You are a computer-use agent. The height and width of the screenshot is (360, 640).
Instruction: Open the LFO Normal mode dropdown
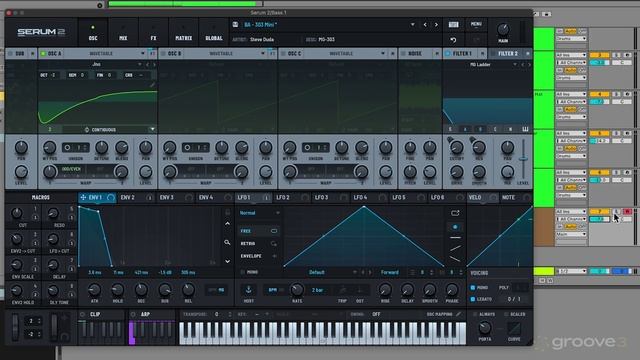pos(259,213)
